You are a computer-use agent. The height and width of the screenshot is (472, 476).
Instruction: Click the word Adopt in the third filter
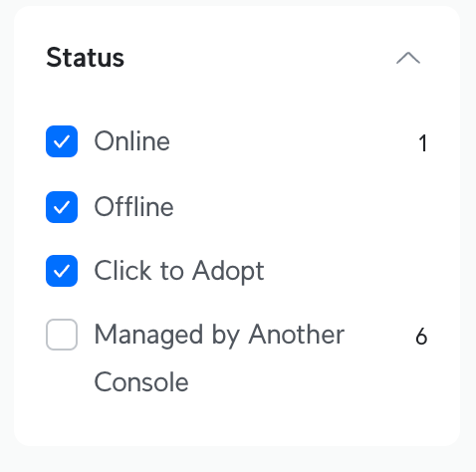click(228, 272)
